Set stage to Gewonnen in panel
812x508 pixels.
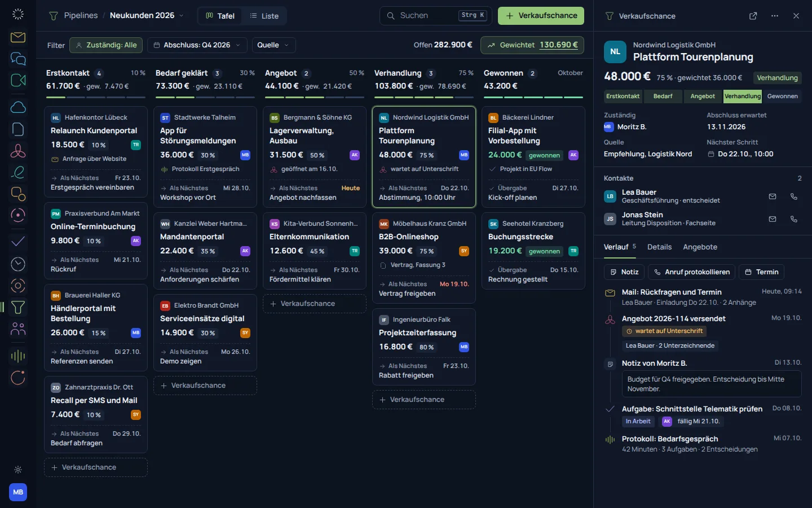click(x=783, y=97)
